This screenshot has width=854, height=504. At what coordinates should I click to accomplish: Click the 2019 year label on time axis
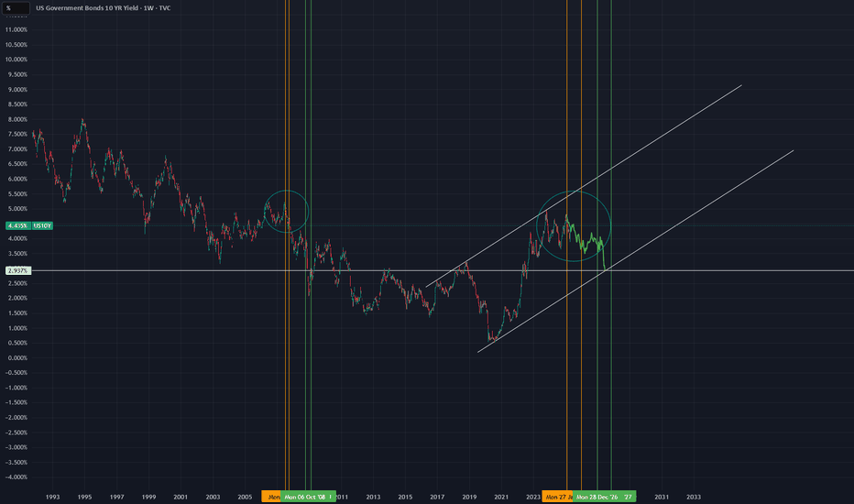pos(469,497)
